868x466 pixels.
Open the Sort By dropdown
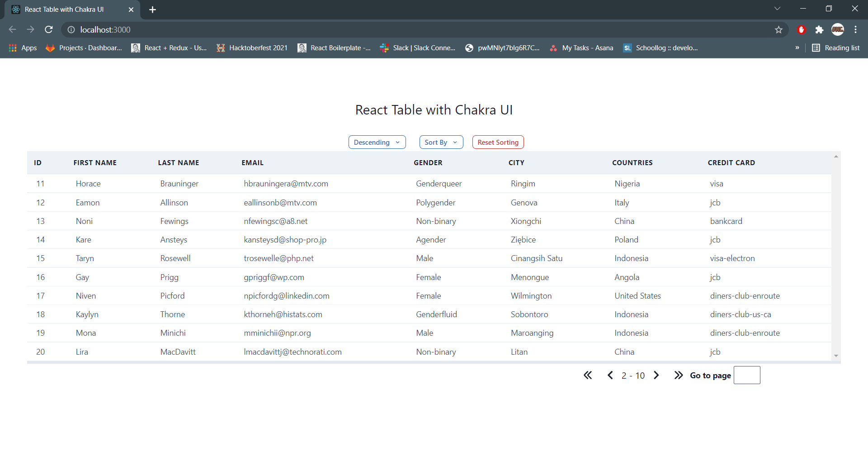click(441, 142)
